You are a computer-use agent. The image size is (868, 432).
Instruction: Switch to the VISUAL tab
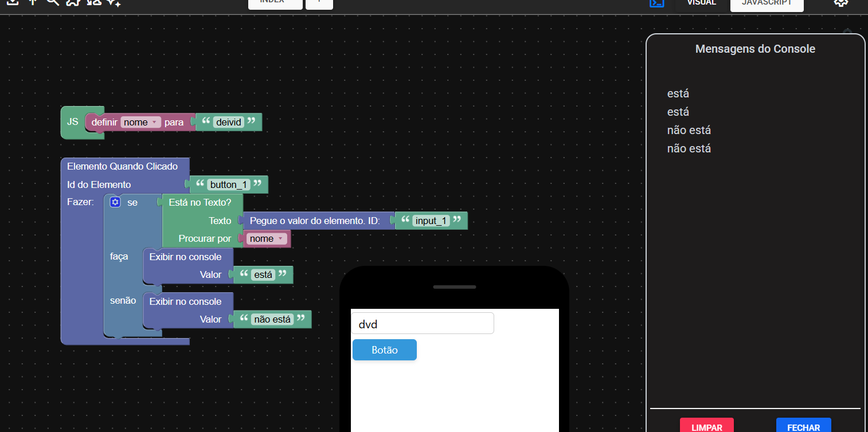pos(701,3)
